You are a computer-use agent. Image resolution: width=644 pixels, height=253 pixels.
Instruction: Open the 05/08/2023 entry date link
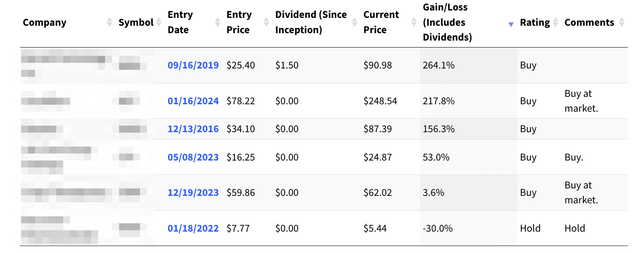[193, 157]
